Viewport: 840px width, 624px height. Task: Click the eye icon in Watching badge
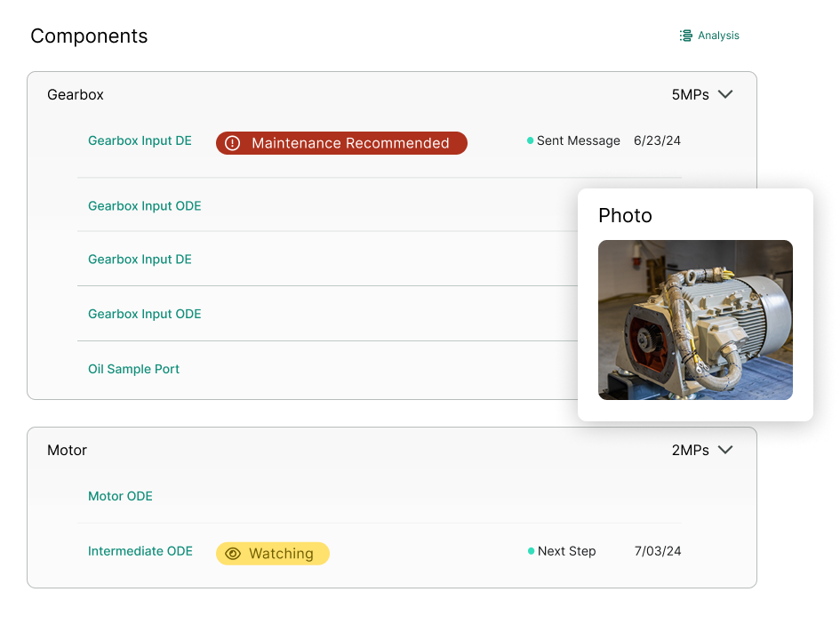coord(233,553)
